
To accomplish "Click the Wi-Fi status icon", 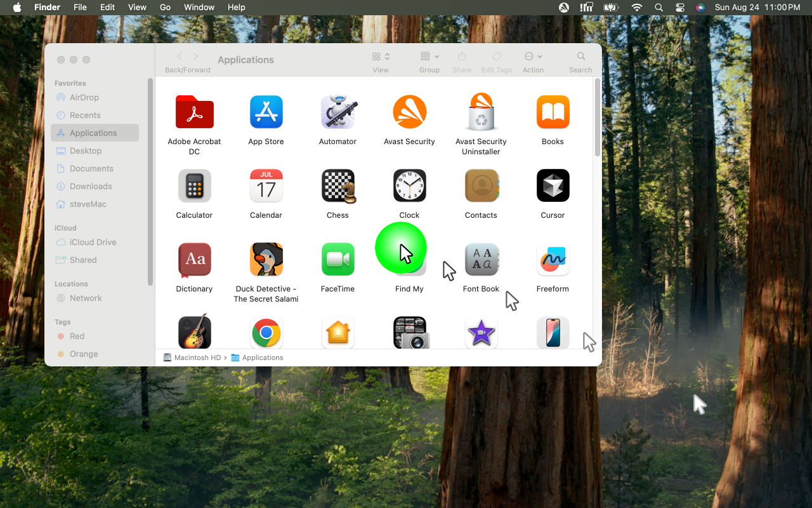I will 637,7.
